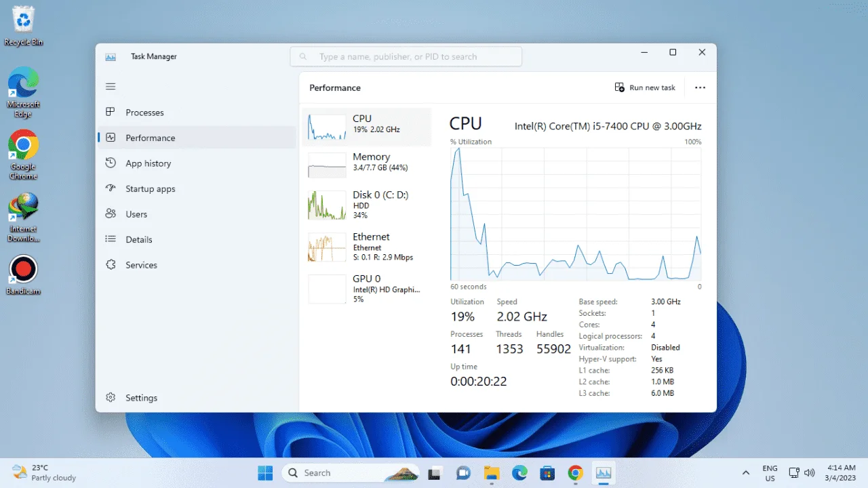The width and height of the screenshot is (868, 488).
Task: Click the Users people icon
Action: tap(111, 214)
